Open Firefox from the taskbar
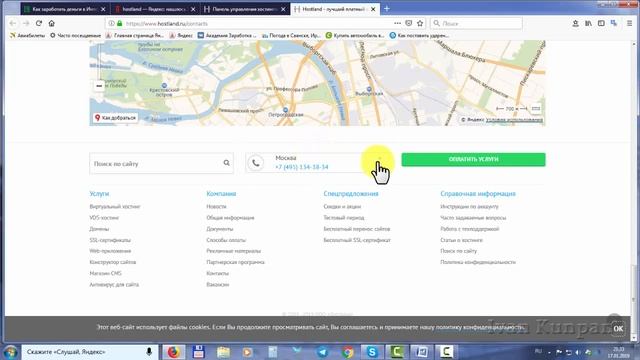The height and width of the screenshot is (360, 640). pyautogui.click(x=173, y=352)
